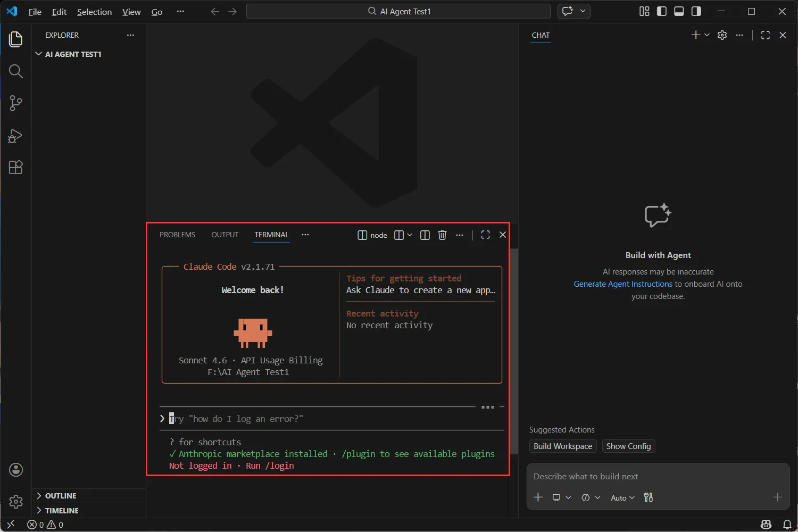The width and height of the screenshot is (798, 532).
Task: Click the send plus icon in chat input
Action: pyautogui.click(x=778, y=497)
